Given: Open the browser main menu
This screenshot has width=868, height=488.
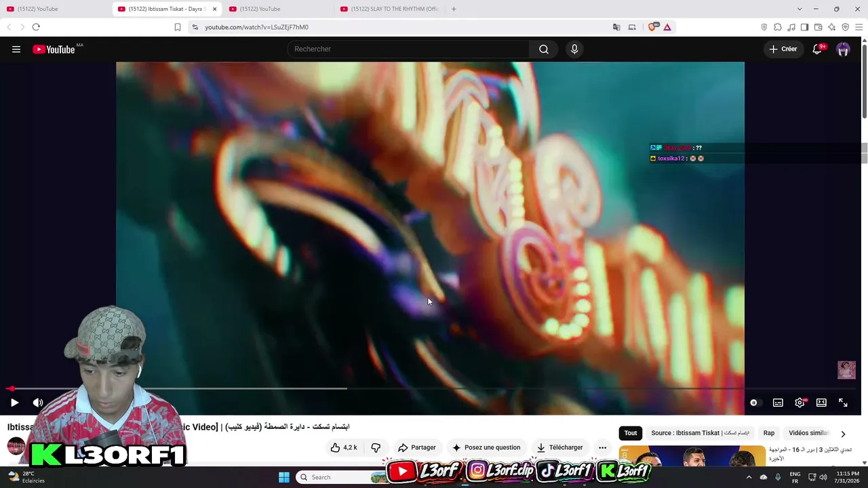Looking at the screenshot, I should (859, 27).
